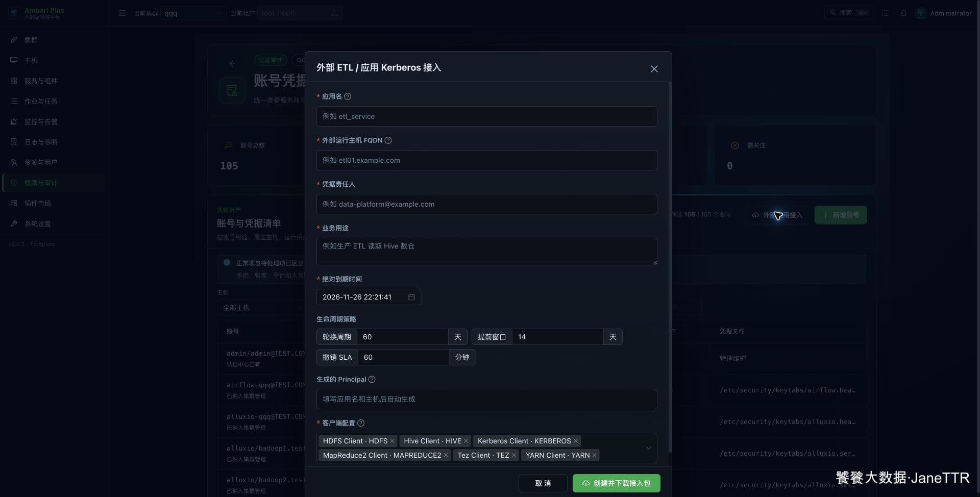Click the dialog's vertical scrollbar
The image size is (980, 497).
(670, 266)
